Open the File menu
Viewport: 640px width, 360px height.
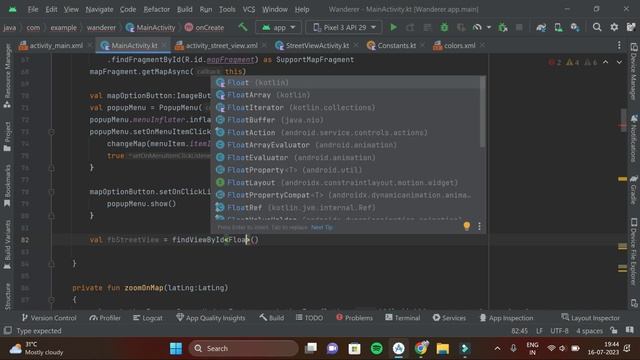pos(33,9)
